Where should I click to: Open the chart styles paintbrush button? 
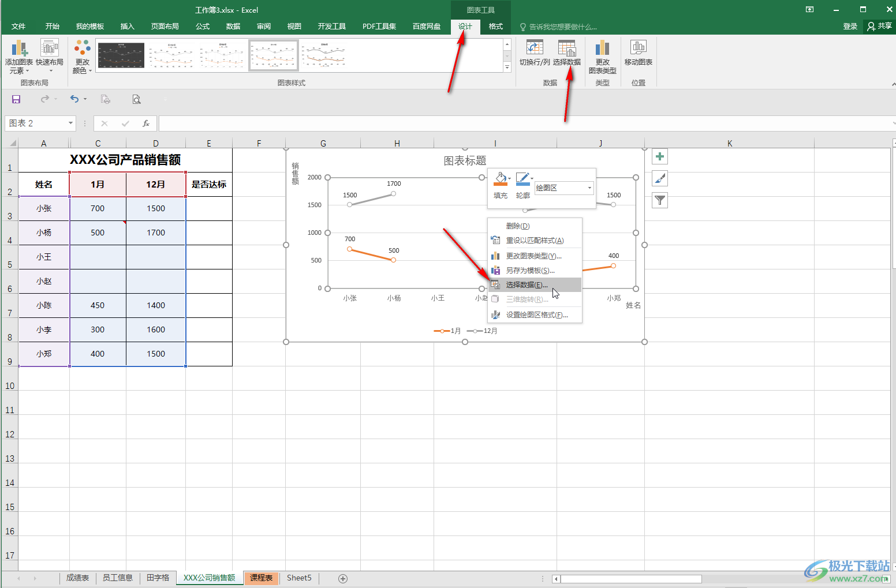(x=660, y=178)
